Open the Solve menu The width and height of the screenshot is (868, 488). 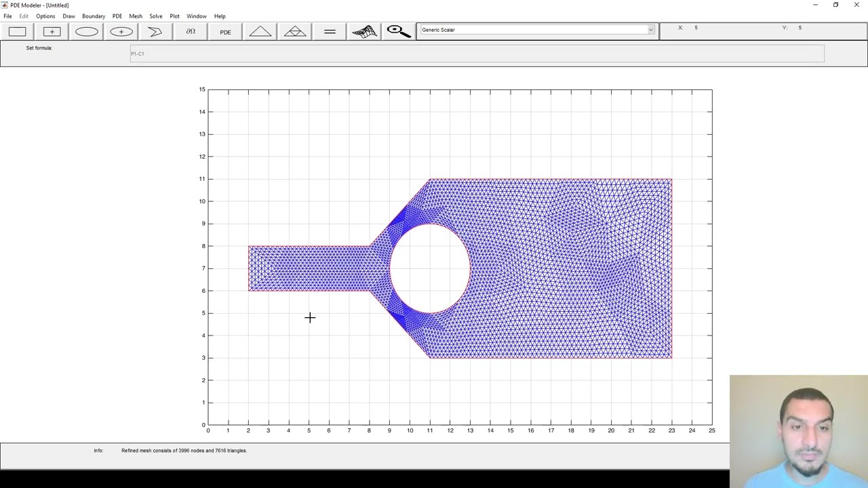pyautogui.click(x=156, y=16)
